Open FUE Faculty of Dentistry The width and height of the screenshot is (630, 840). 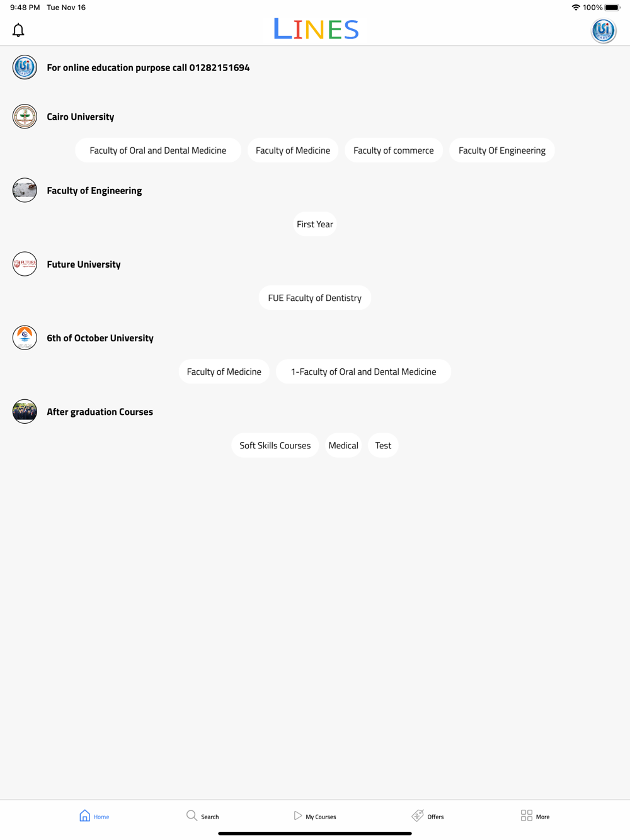click(x=315, y=298)
